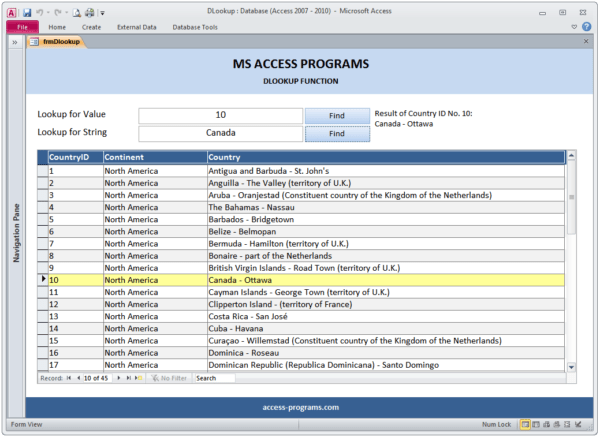
Task: Click the Quick Print printer icon
Action: click(90, 13)
